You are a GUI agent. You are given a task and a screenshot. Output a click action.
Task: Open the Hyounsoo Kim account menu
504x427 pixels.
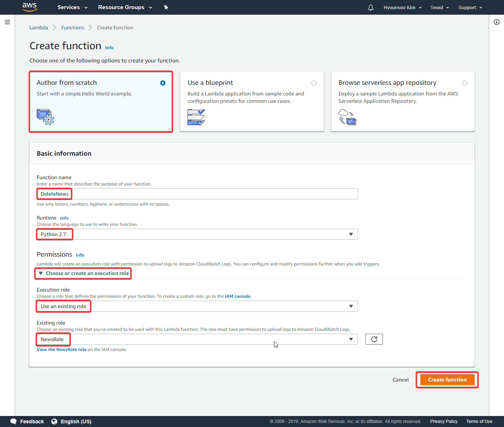click(402, 7)
